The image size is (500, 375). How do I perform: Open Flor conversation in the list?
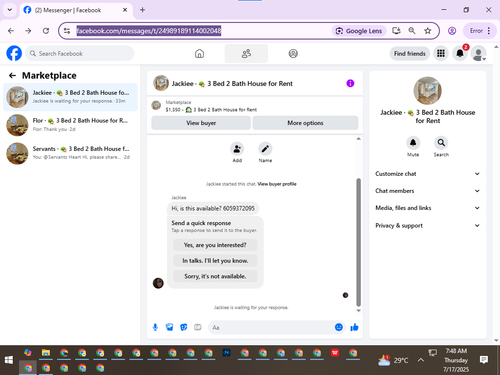click(70, 125)
